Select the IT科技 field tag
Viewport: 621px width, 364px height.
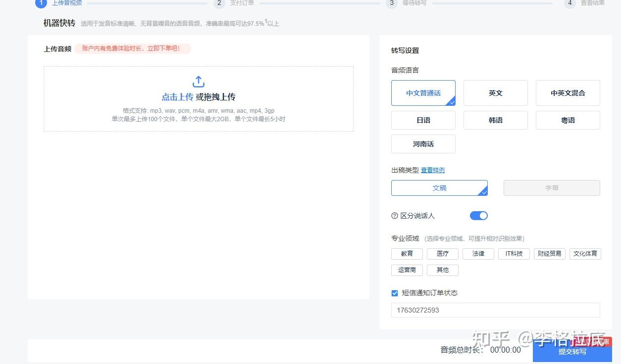coord(514,254)
